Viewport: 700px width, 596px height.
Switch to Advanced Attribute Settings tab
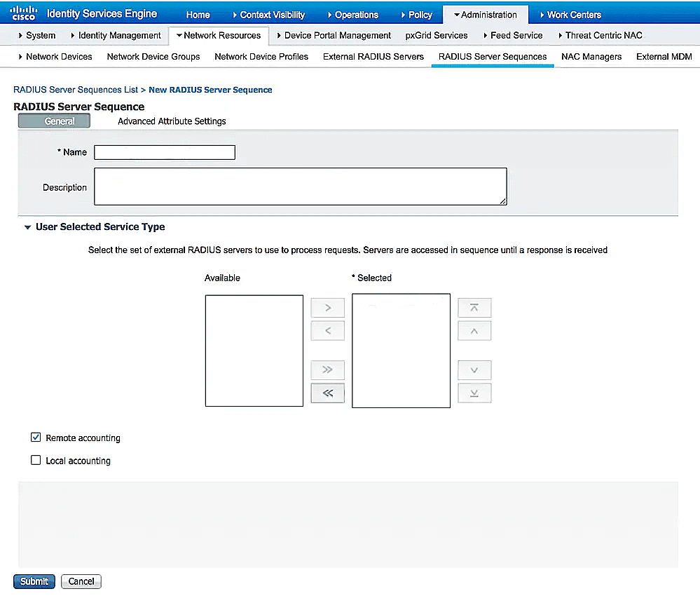(172, 121)
